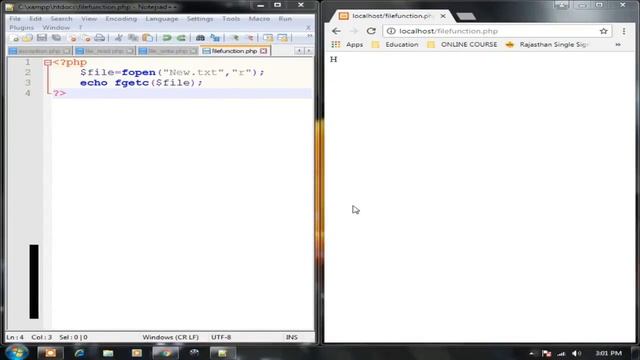
Task: Open the Plugins menu
Action: click(22, 28)
